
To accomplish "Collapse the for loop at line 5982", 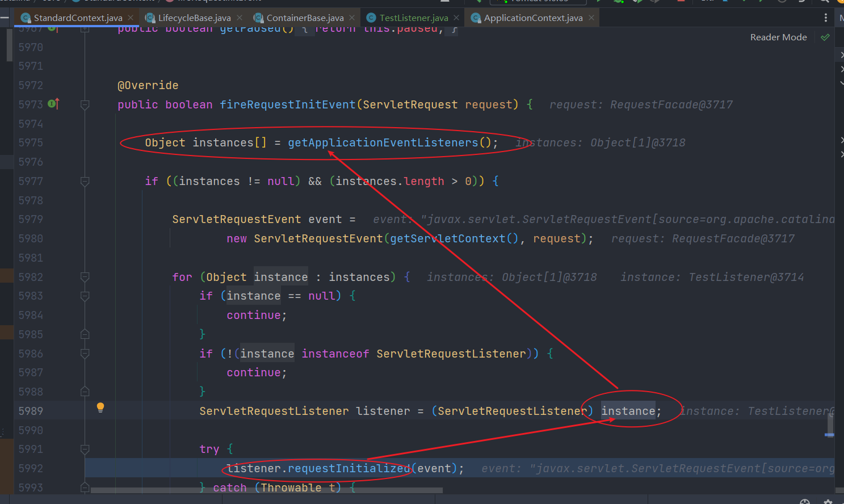I will [85, 277].
